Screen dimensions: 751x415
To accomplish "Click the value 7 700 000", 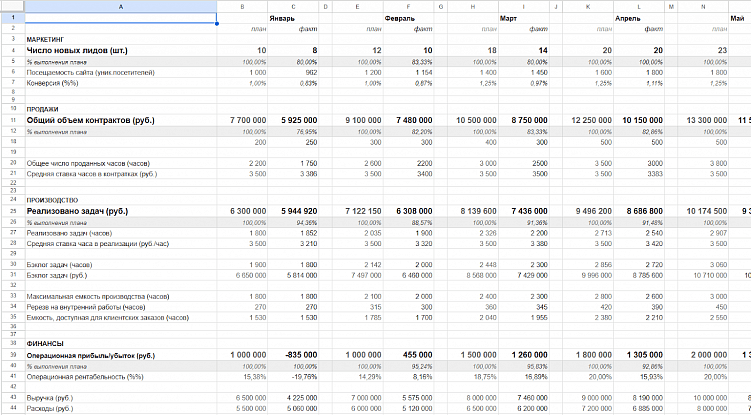I will pyautogui.click(x=248, y=120).
